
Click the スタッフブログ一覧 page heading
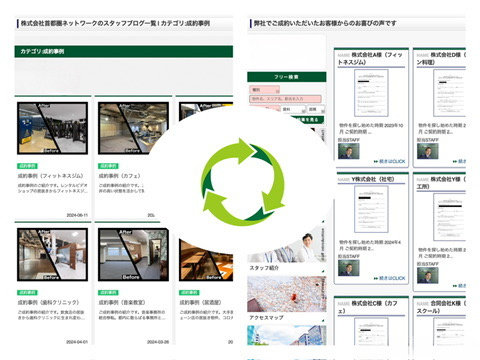point(115,23)
